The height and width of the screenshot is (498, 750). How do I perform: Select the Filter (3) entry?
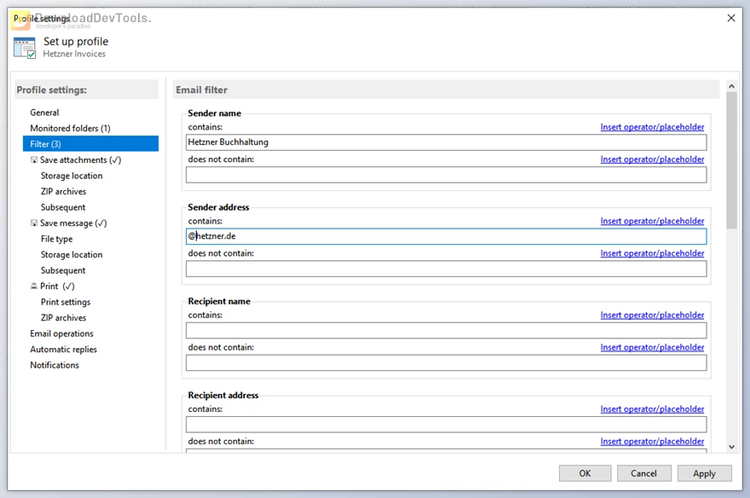click(90, 144)
